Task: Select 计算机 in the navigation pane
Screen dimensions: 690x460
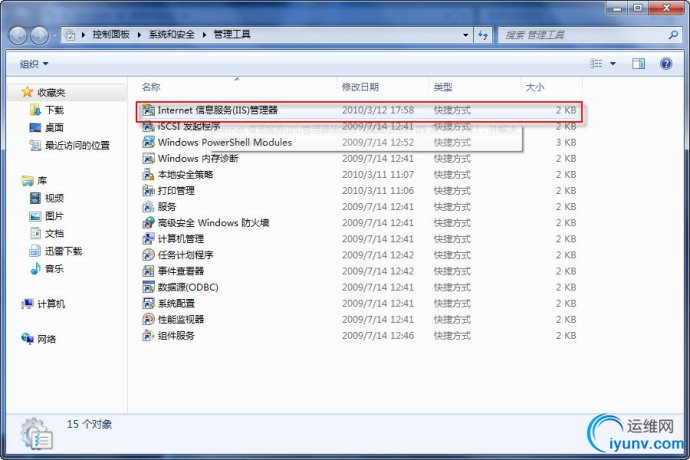Action: [44, 304]
